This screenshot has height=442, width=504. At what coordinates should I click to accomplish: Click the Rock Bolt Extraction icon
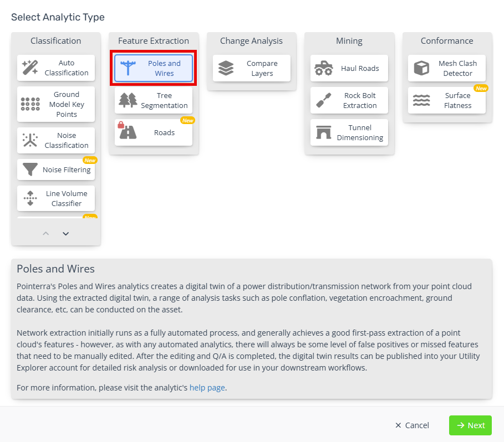[324, 100]
